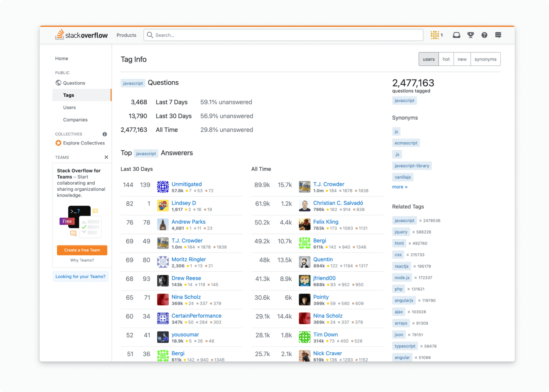Open the achievements trophy icon

click(x=471, y=35)
